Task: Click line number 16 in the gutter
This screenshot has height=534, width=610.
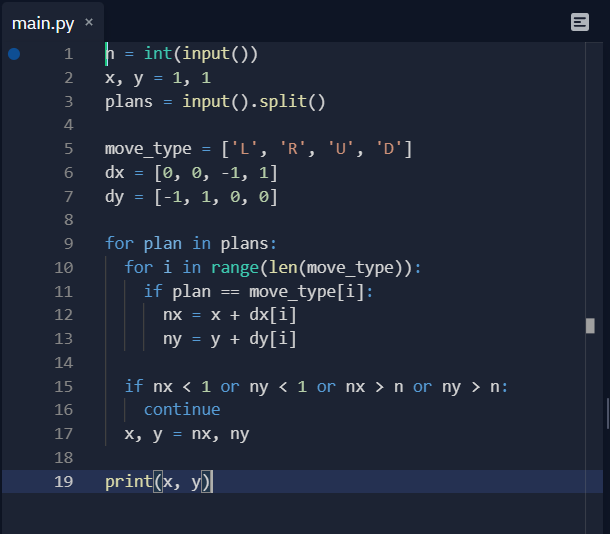Action: (64, 410)
